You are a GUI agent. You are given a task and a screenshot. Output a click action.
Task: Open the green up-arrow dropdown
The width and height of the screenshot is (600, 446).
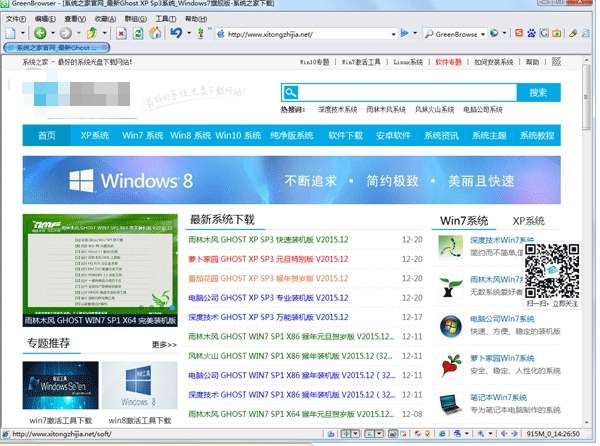click(x=104, y=33)
